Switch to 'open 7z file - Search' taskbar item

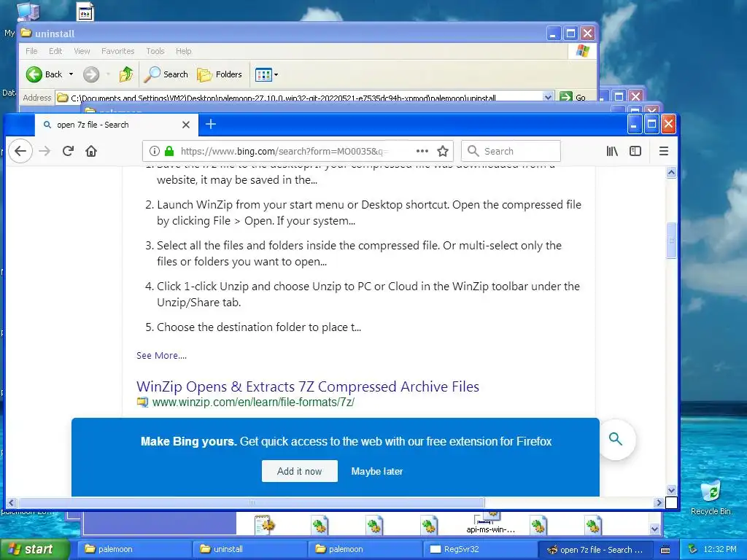pos(594,549)
